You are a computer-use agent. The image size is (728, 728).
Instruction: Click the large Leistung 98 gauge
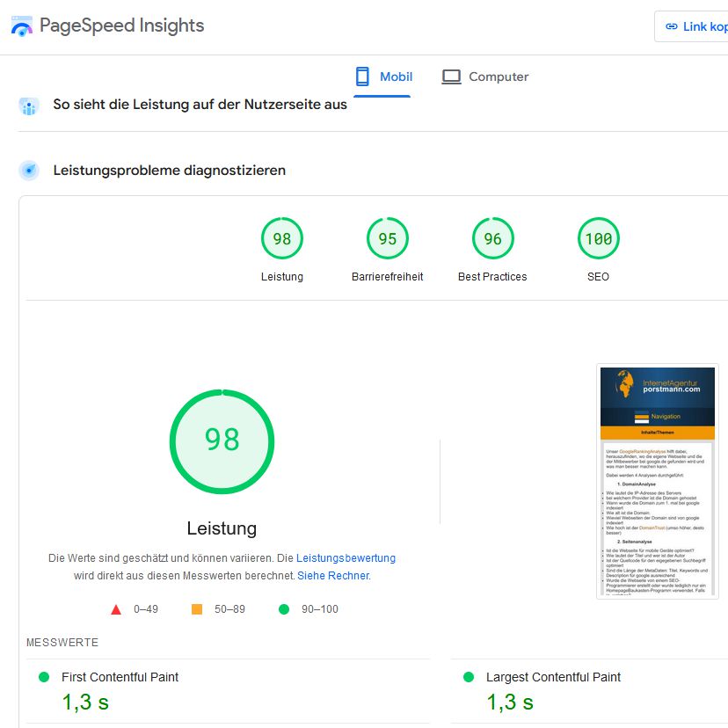pyautogui.click(x=222, y=441)
